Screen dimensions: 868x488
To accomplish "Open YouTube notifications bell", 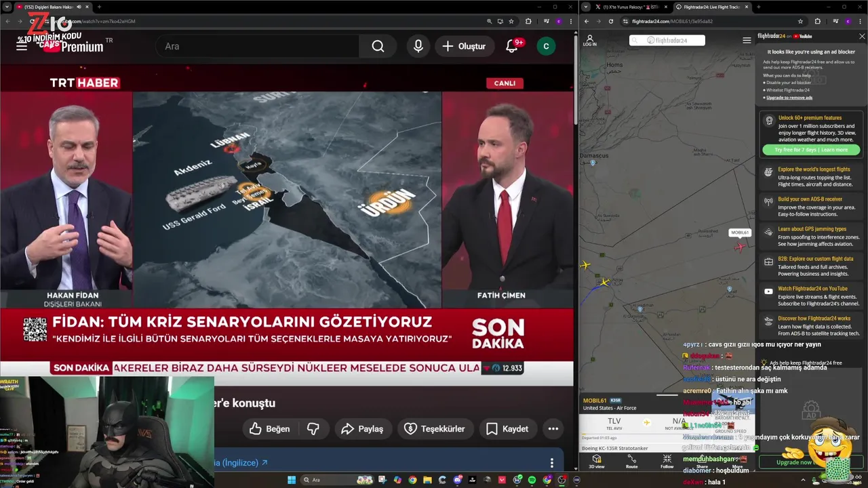I will click(x=513, y=46).
